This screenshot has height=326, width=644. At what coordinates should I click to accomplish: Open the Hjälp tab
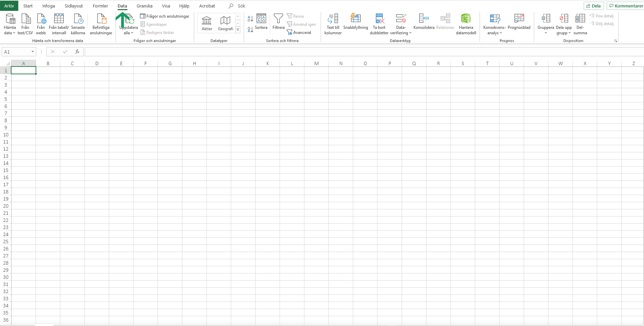pos(184,6)
